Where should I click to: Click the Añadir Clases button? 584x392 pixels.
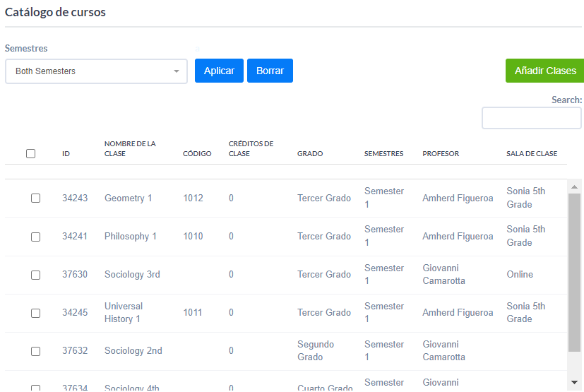coord(544,71)
